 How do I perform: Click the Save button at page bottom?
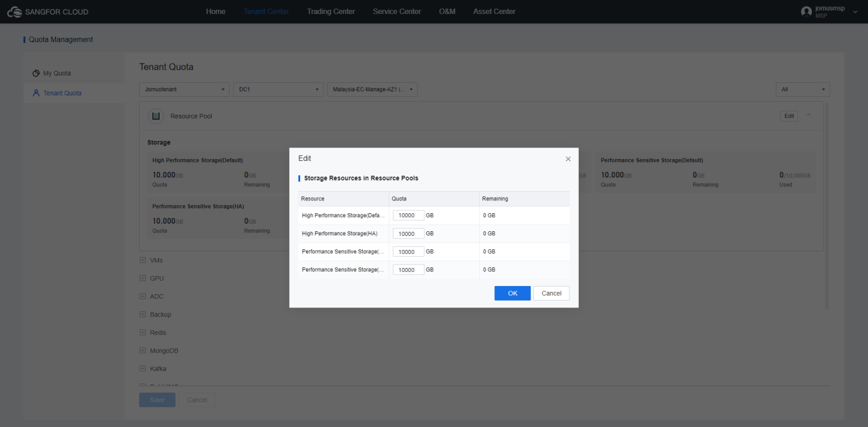click(157, 400)
